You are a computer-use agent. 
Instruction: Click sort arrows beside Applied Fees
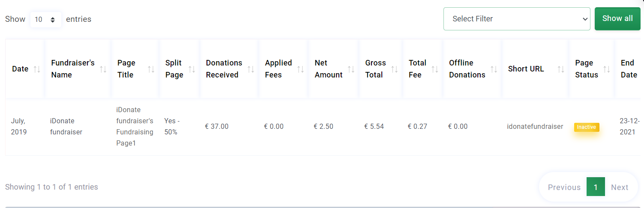tap(301, 69)
